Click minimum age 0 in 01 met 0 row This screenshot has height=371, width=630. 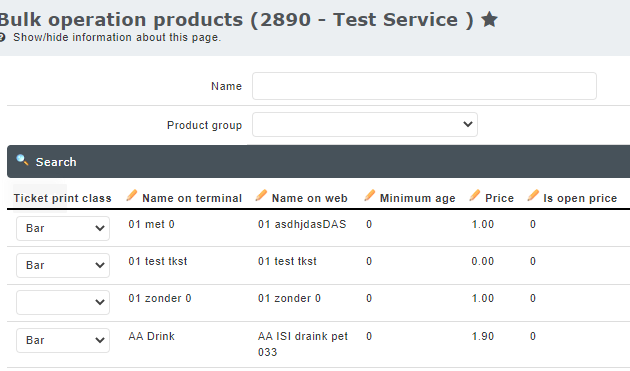click(x=369, y=224)
